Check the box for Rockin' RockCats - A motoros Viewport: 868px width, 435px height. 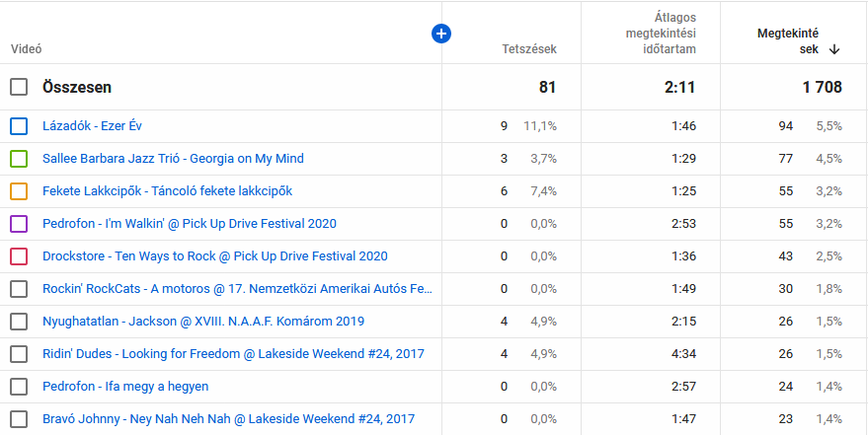tap(19, 289)
